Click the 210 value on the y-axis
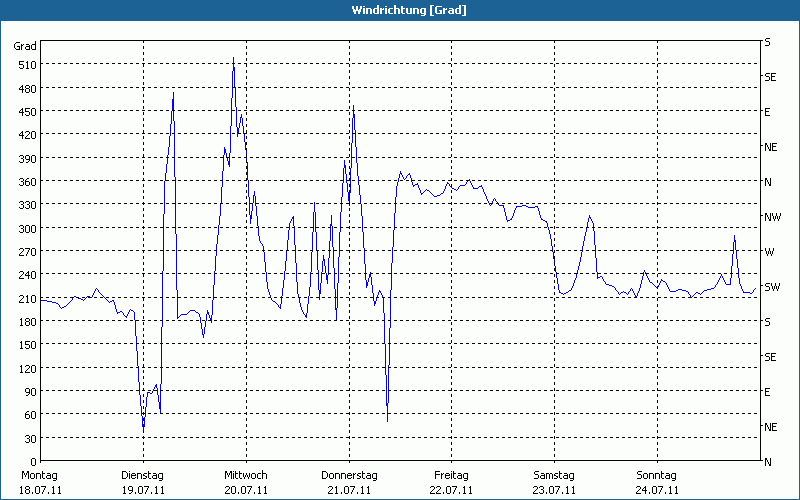The width and height of the screenshot is (800, 500). pos(28,298)
